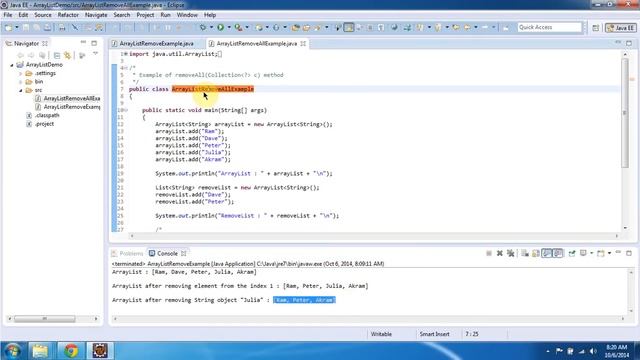Click the New file toolbar icon

[x=8, y=27]
